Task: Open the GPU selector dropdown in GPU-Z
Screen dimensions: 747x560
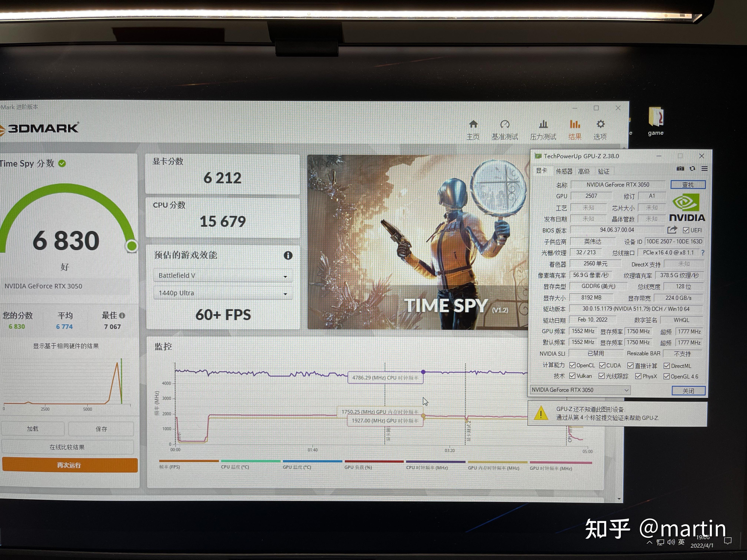Action: pos(580,390)
